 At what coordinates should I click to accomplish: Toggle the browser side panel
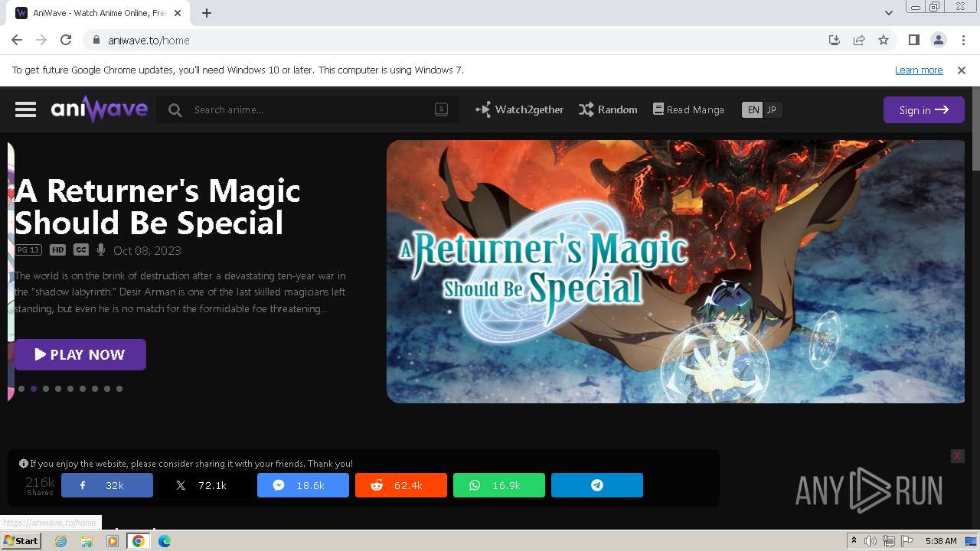[x=913, y=40]
